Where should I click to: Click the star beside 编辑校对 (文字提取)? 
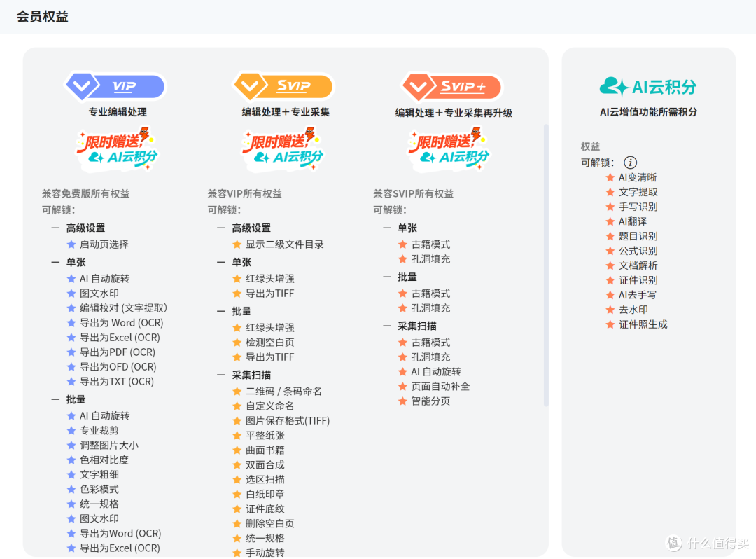pyautogui.click(x=71, y=308)
